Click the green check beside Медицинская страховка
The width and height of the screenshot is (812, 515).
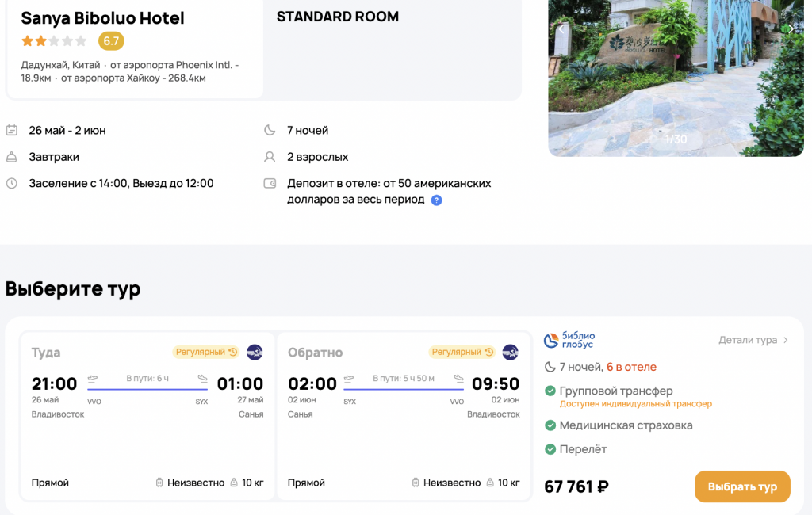pyautogui.click(x=550, y=425)
